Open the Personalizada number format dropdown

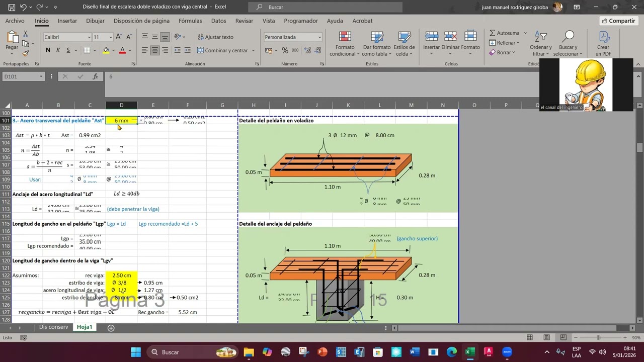coord(319,37)
